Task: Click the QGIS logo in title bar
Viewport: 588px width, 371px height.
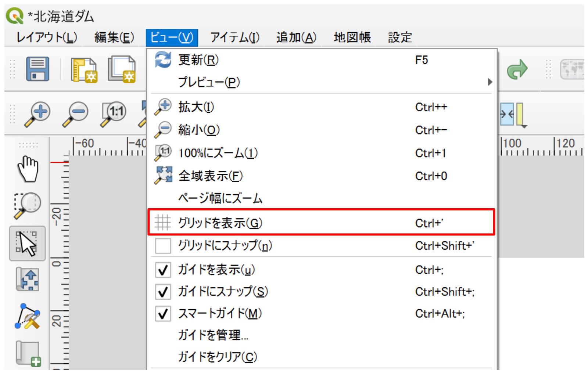Action: click(15, 16)
